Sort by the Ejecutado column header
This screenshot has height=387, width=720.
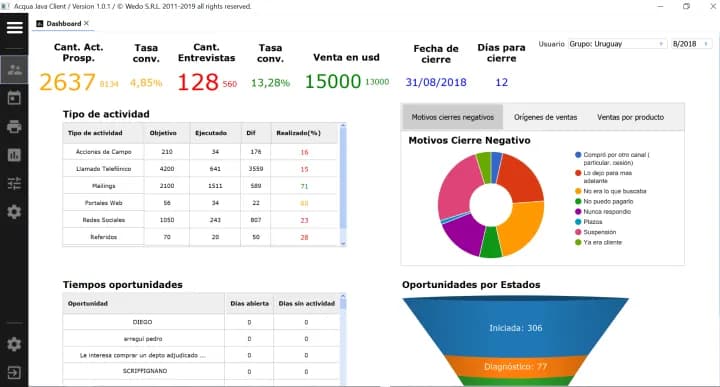[215, 133]
